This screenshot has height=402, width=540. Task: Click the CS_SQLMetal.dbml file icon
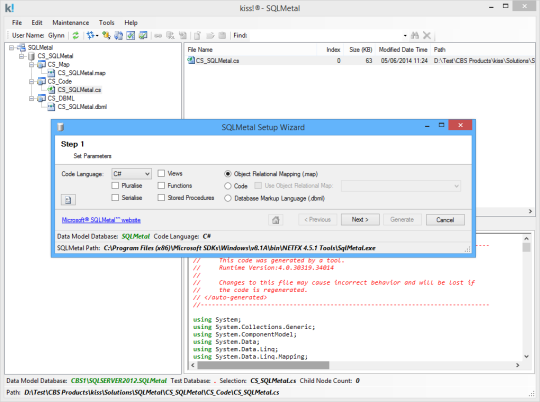[51, 107]
